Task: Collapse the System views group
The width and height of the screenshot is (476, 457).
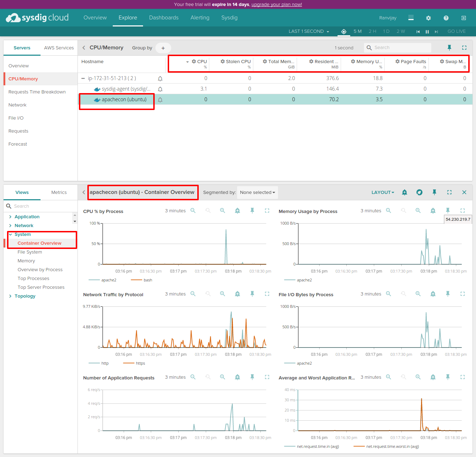Action: click(x=10, y=234)
